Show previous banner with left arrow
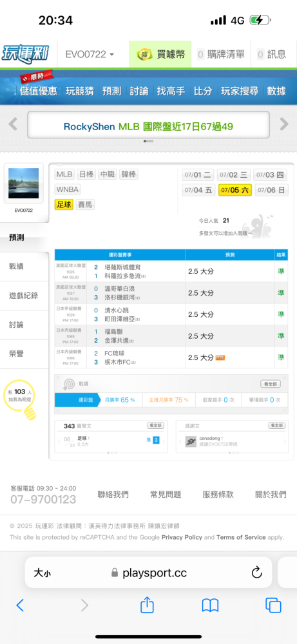The height and width of the screenshot is (644, 297). [x=13, y=124]
